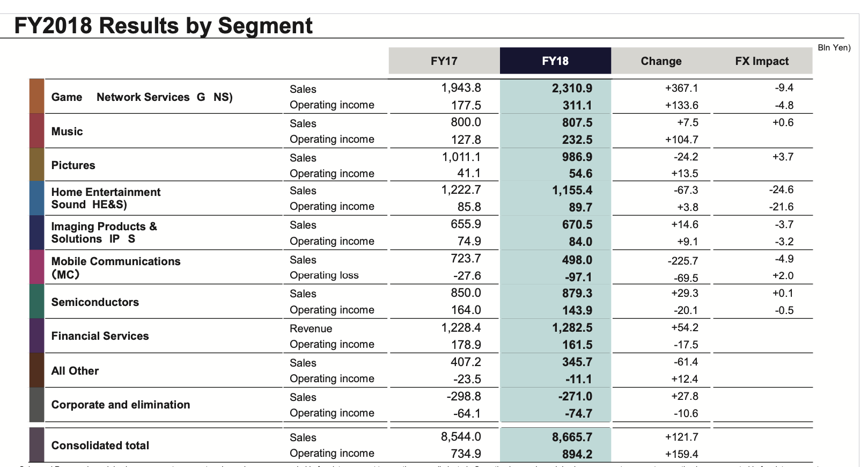Click FY17 financial operating income 178.9
The image size is (868, 467).
[x=466, y=345]
